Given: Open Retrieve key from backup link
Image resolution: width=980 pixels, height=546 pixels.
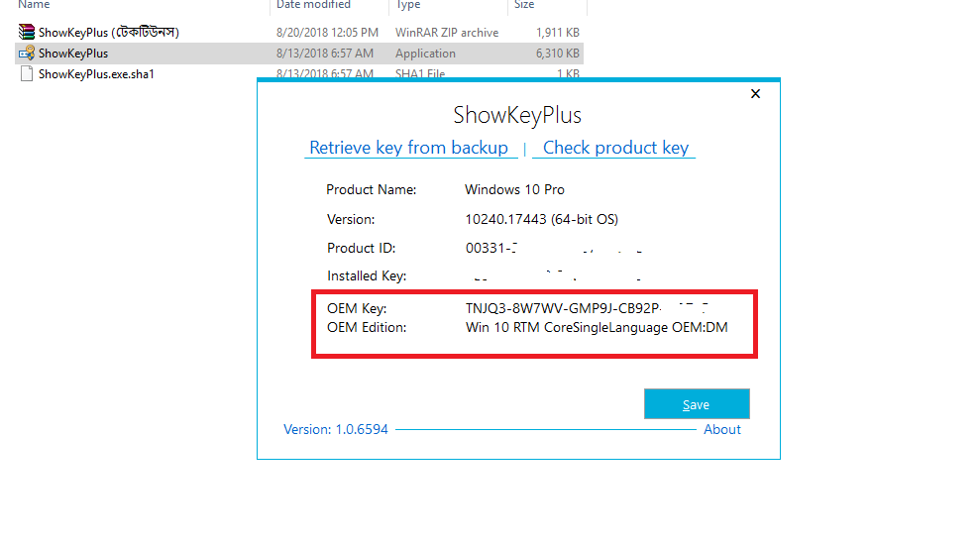Looking at the screenshot, I should [408, 148].
